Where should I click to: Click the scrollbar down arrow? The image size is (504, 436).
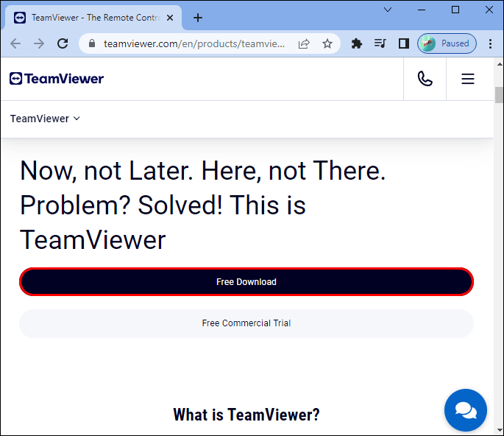tap(499, 430)
